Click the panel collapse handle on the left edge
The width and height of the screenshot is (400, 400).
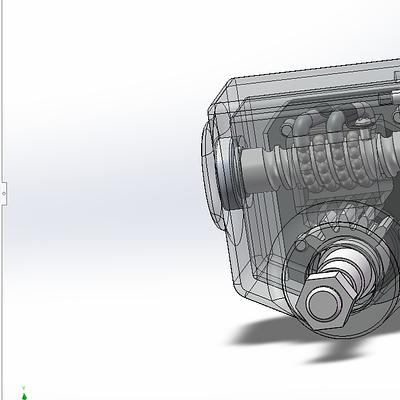pyautogui.click(x=4, y=193)
